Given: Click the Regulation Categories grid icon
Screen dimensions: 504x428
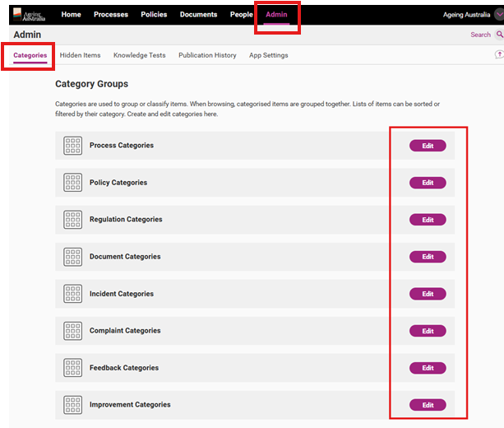Looking at the screenshot, I should (73, 220).
